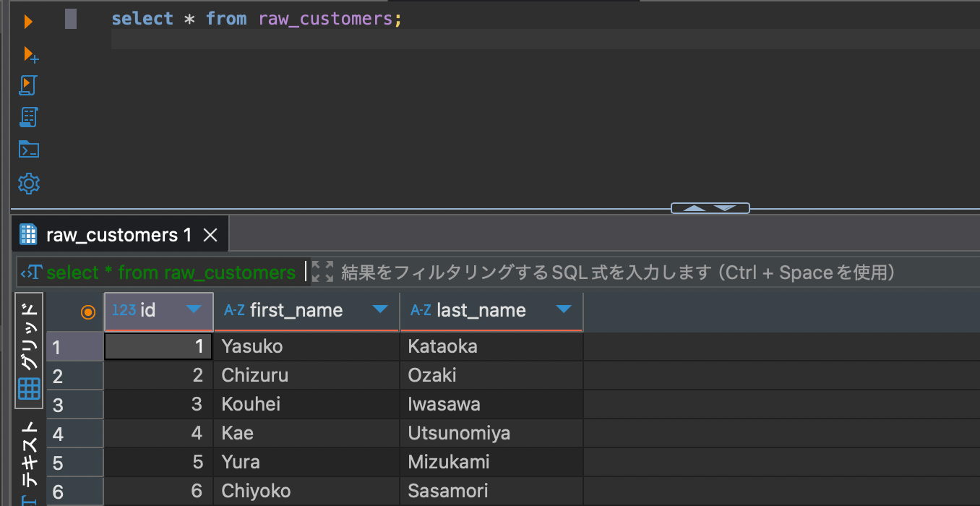Screen dimensions: 980x506
Task: Click the cell containing Mizukami
Action: coord(492,462)
